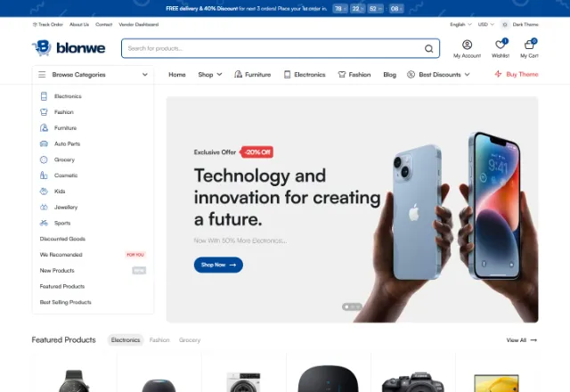Open the English language dropdown
Viewport: 570px width, 392px height.
coord(460,24)
